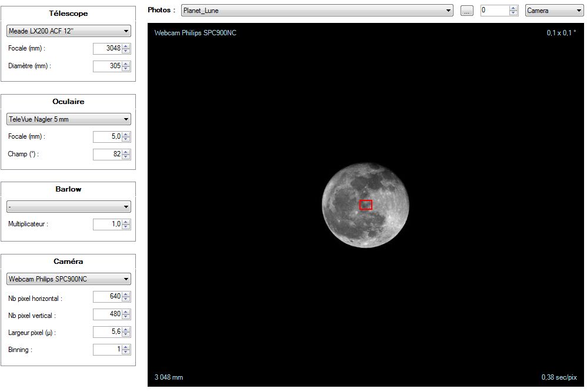Click the 'Télescope' panel heading
The height and width of the screenshot is (392, 587).
[x=68, y=14]
